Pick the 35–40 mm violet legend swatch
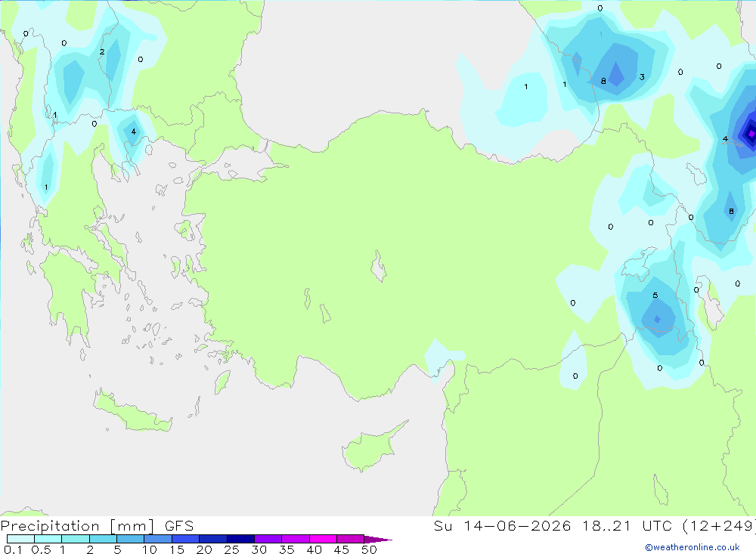Image resolution: width=756 pixels, height=554 pixels. (296, 539)
